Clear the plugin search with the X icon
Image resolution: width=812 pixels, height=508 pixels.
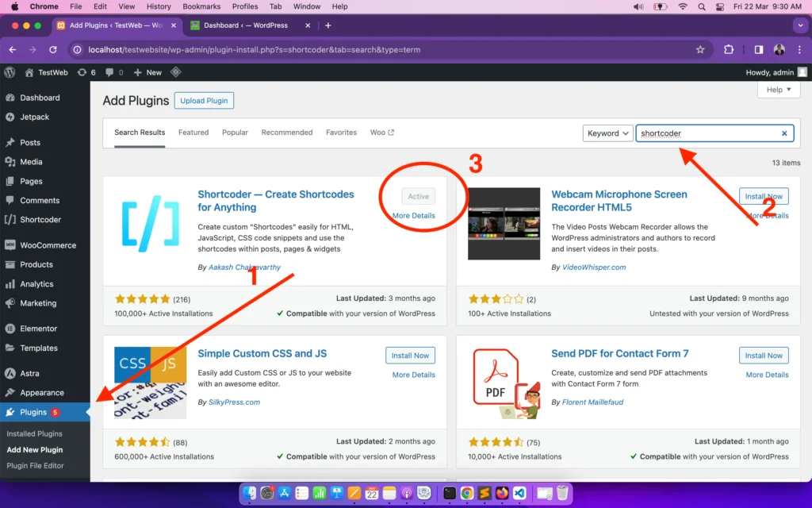click(784, 133)
